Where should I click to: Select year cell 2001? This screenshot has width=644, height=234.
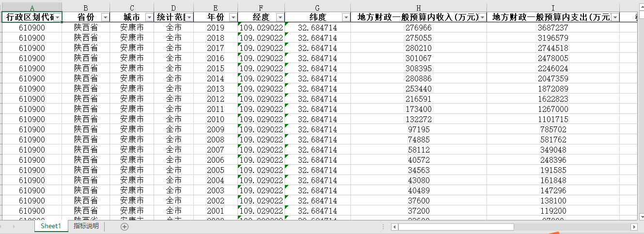coord(215,211)
